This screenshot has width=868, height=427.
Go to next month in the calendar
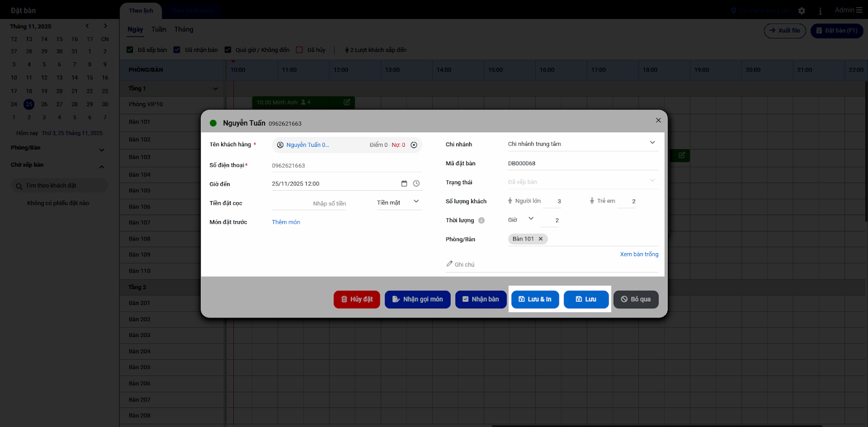[x=105, y=26]
